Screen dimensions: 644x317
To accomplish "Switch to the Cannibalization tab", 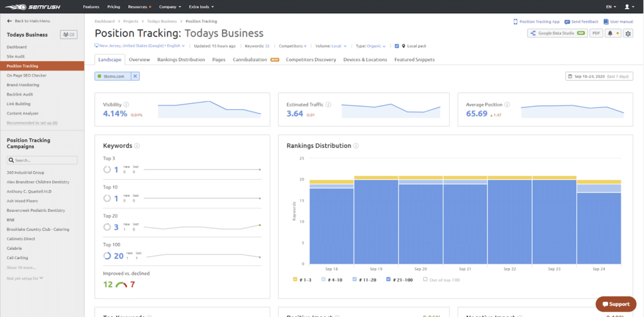I will point(250,60).
